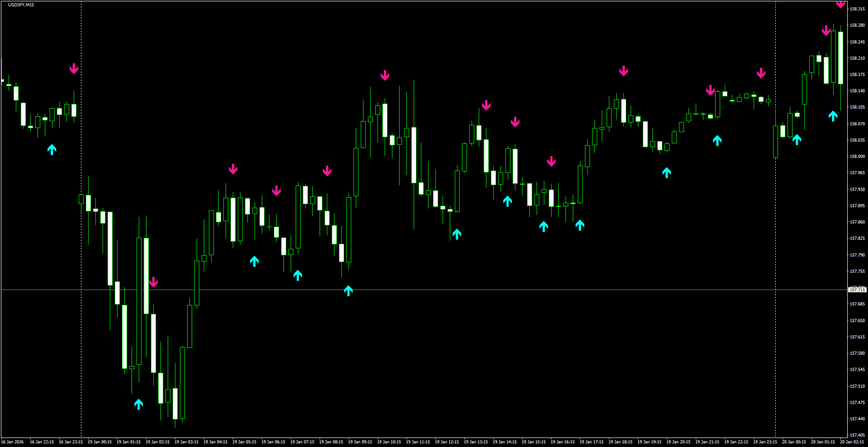The height and width of the screenshot is (447, 868).
Task: Click the 19 Jan 11:15 time label
Action: pos(418,442)
